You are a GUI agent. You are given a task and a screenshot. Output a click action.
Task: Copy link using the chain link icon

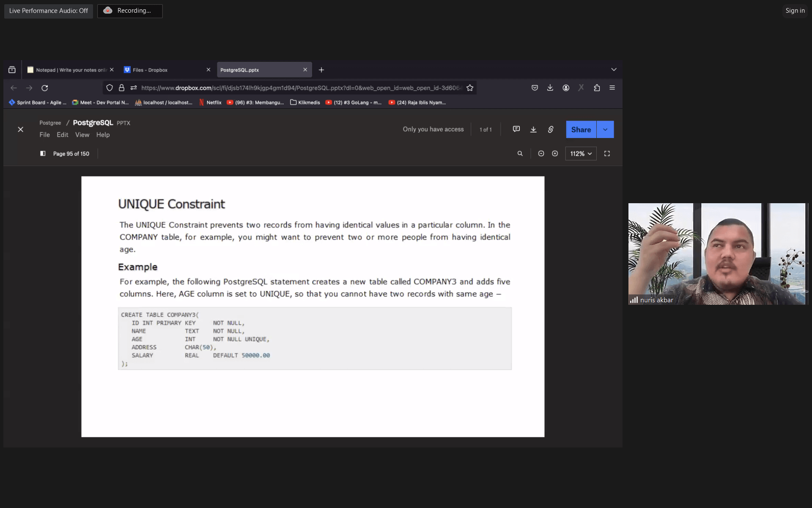click(x=551, y=129)
